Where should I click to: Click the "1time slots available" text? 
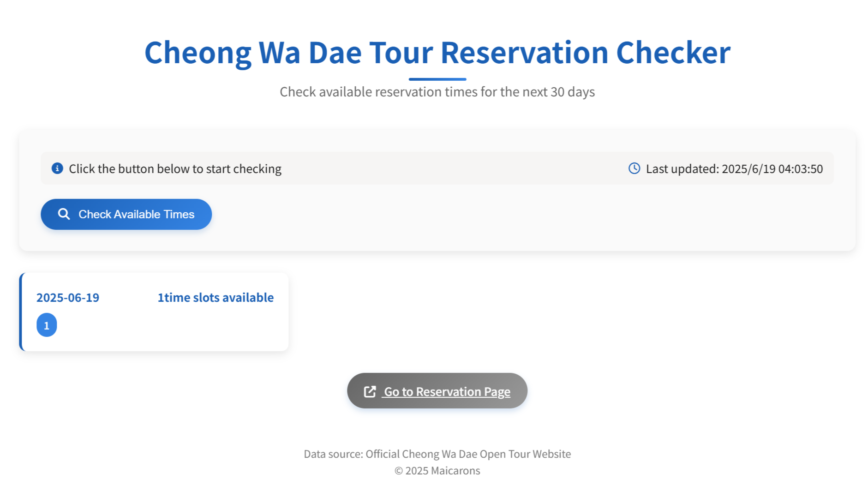coord(216,298)
